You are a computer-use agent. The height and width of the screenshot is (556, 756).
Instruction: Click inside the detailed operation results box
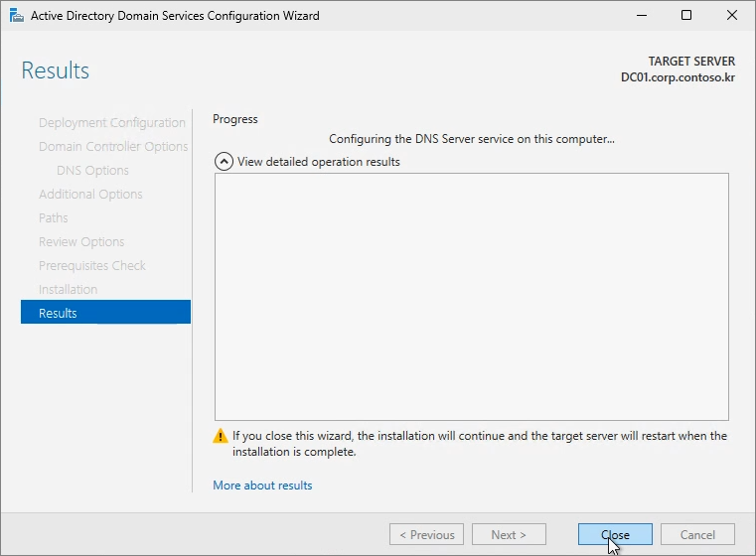click(472, 297)
